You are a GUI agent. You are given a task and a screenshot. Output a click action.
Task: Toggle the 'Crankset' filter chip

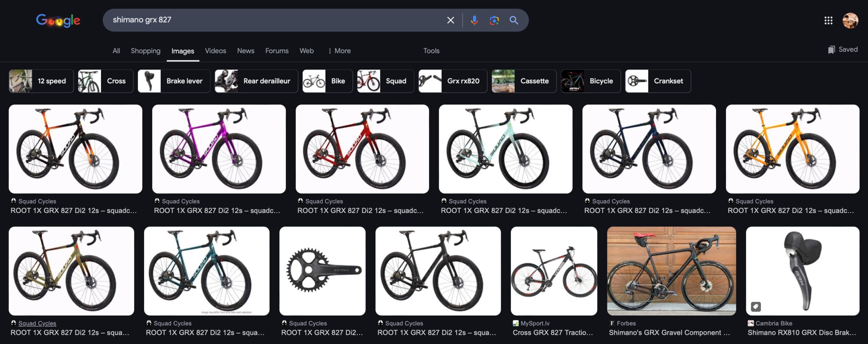[x=658, y=81]
